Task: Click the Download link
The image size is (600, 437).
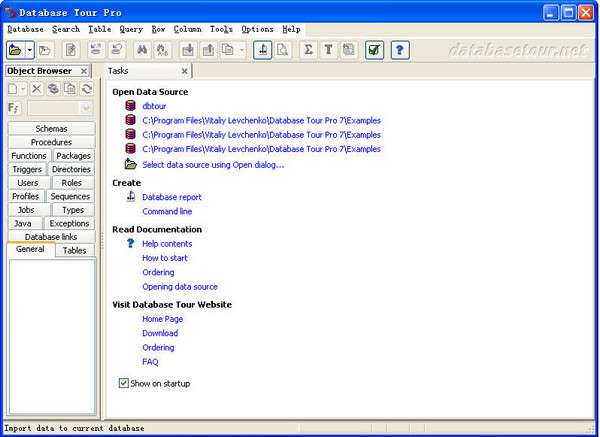Action: coord(160,333)
